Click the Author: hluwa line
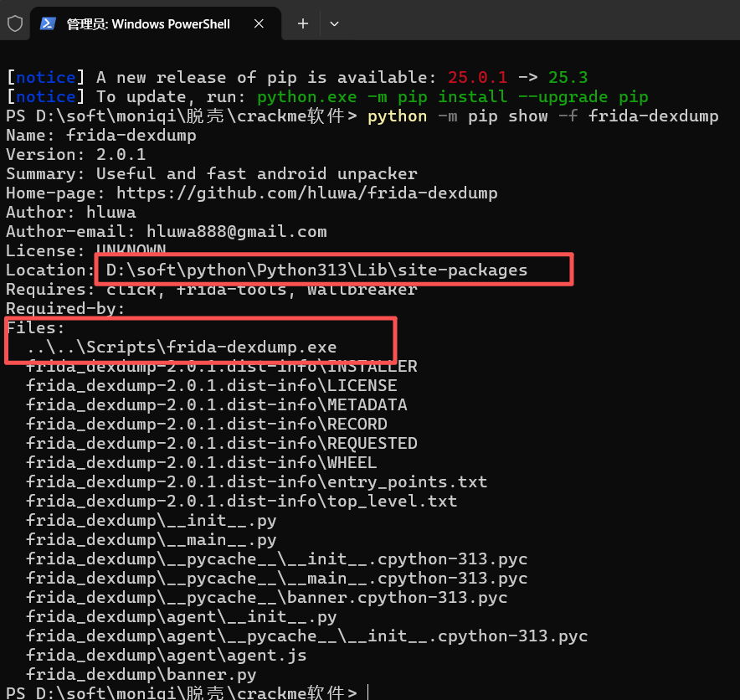This screenshot has height=700, width=740. (x=71, y=213)
